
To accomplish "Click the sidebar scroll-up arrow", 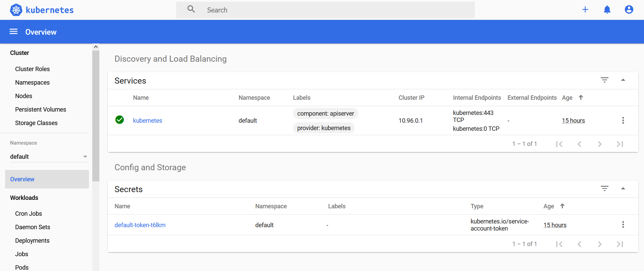I will pyautogui.click(x=96, y=47).
